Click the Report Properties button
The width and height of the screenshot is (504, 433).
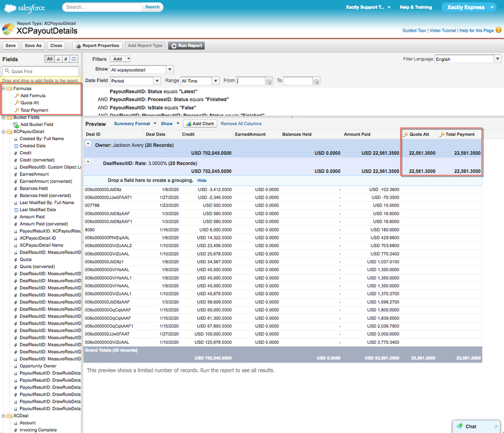click(x=97, y=45)
